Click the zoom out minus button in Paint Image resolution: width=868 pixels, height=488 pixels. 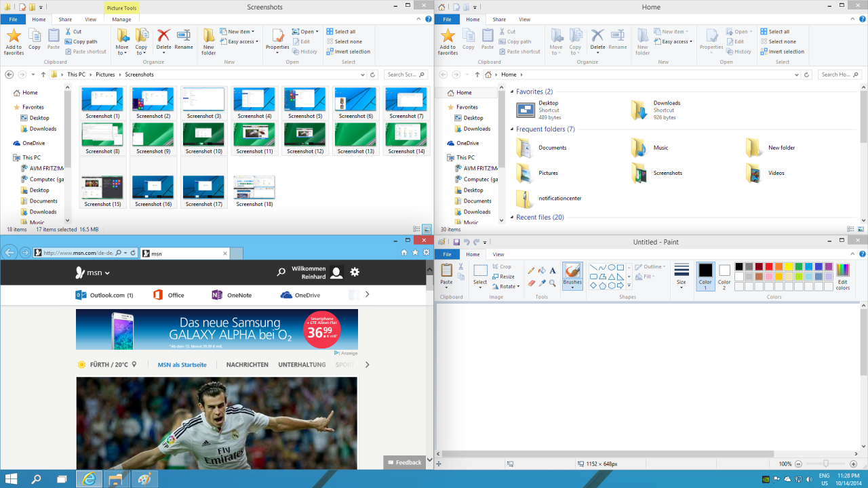coord(798,464)
